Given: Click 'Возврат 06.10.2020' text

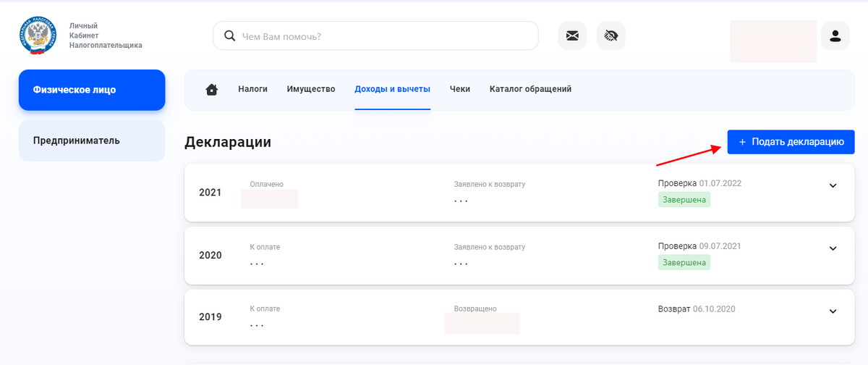Looking at the screenshot, I should pyautogui.click(x=697, y=309).
